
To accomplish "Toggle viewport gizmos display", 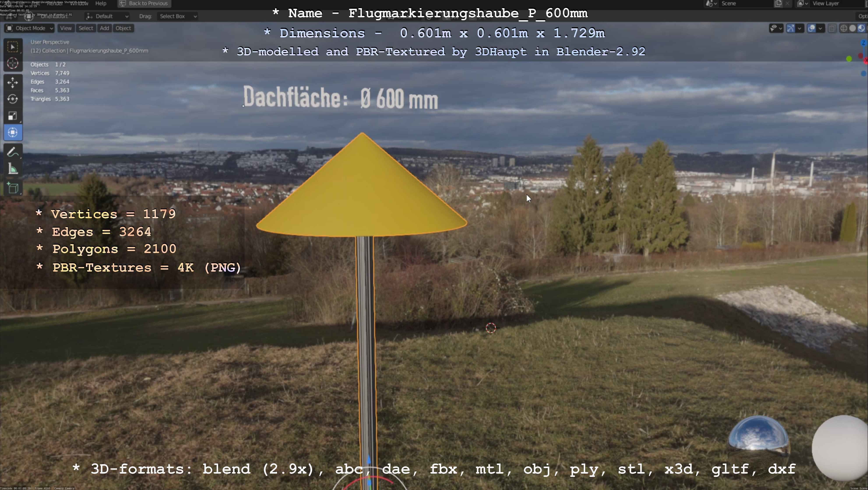I will coord(791,28).
